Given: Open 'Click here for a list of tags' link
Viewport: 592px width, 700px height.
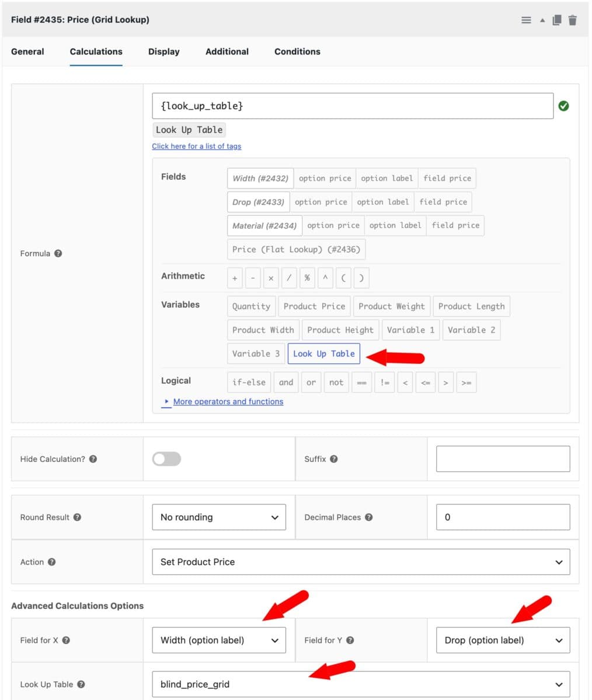Looking at the screenshot, I should (197, 146).
